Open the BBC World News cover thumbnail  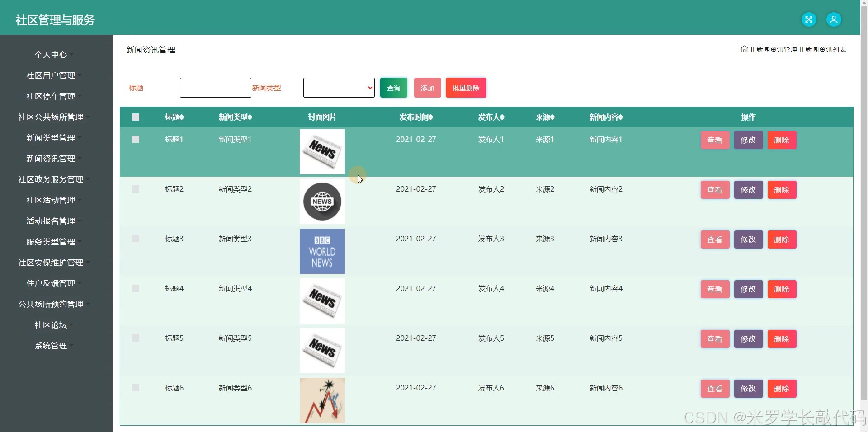321,251
